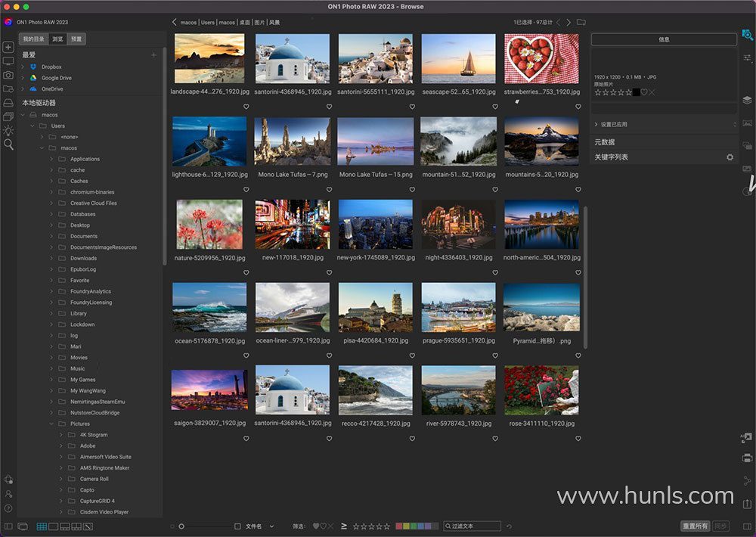
Task: Filter by blue color label swatch
Action: pyautogui.click(x=420, y=526)
